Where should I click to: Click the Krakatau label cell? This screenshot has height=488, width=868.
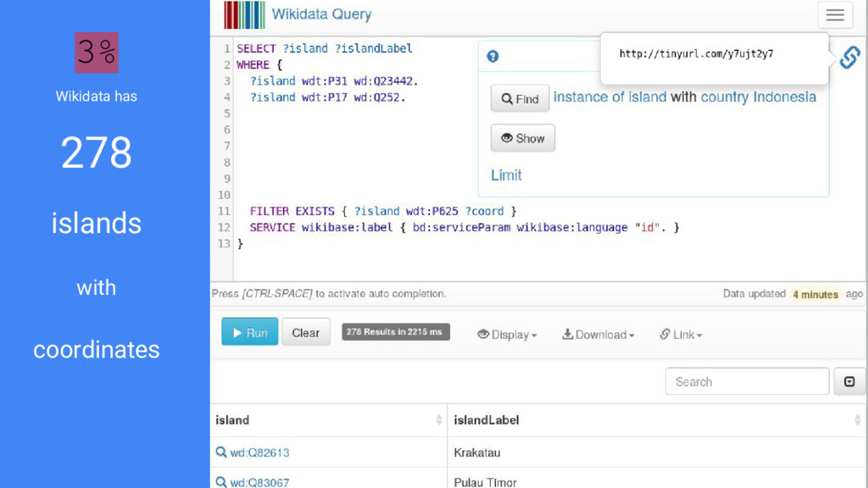click(x=477, y=452)
